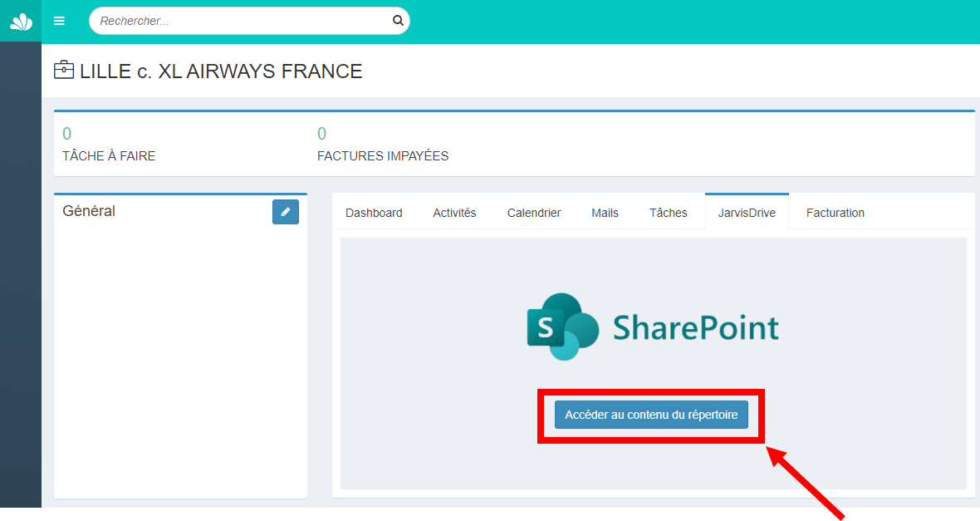Show the Tâches tab

[668, 213]
